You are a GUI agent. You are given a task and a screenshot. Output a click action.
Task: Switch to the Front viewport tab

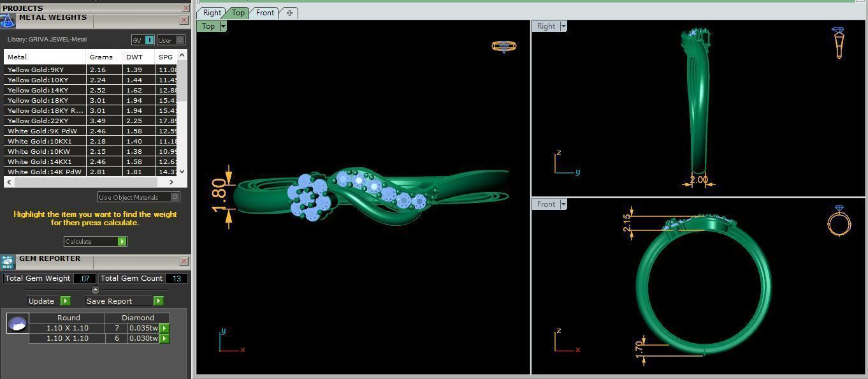tap(265, 13)
